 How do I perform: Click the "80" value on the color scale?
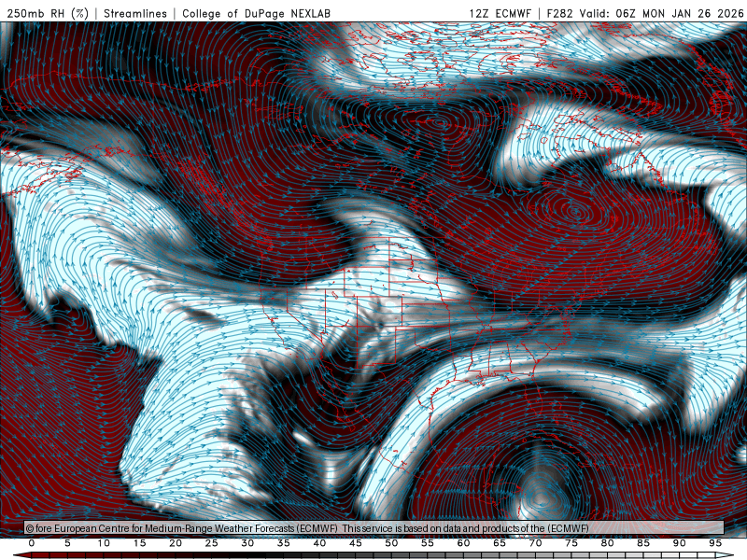pyautogui.click(x=607, y=543)
